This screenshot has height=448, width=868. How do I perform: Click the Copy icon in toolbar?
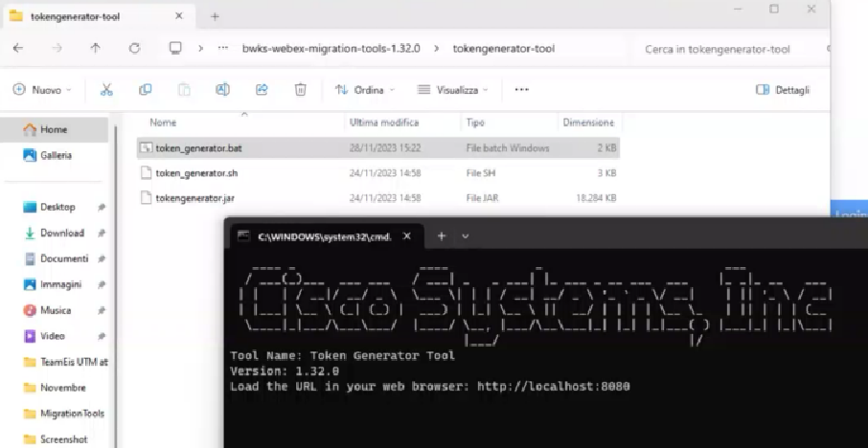pyautogui.click(x=145, y=90)
